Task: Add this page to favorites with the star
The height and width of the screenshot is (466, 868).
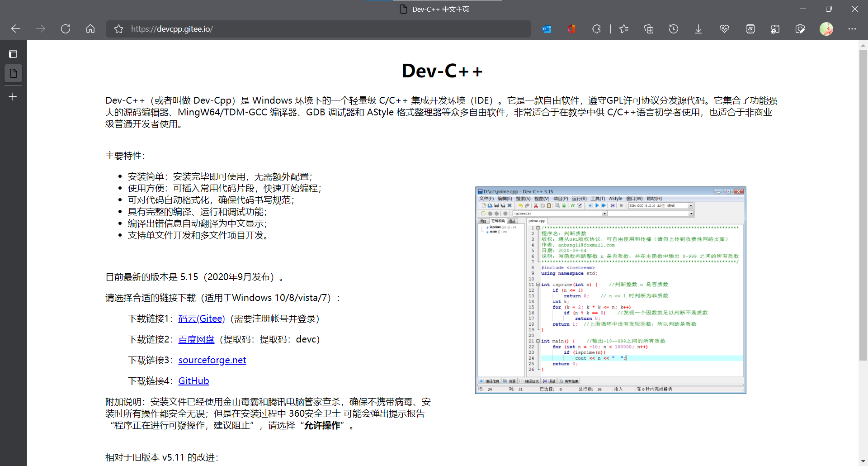Action: coord(118,29)
